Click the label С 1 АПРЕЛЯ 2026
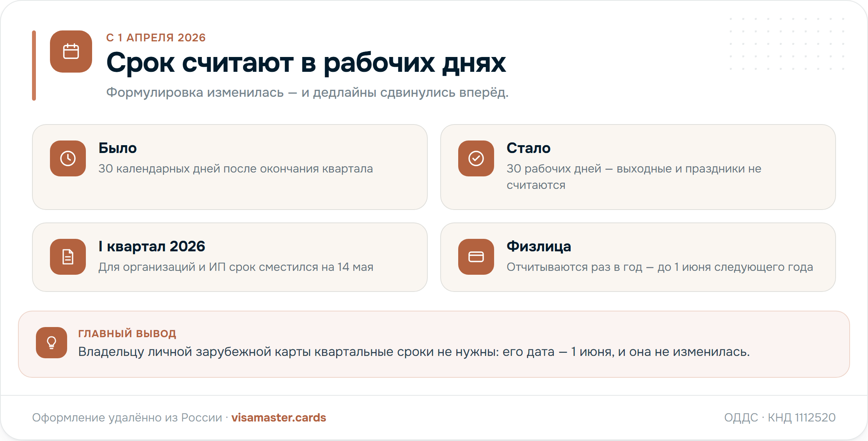Viewport: 868px width, 441px height. (x=156, y=37)
